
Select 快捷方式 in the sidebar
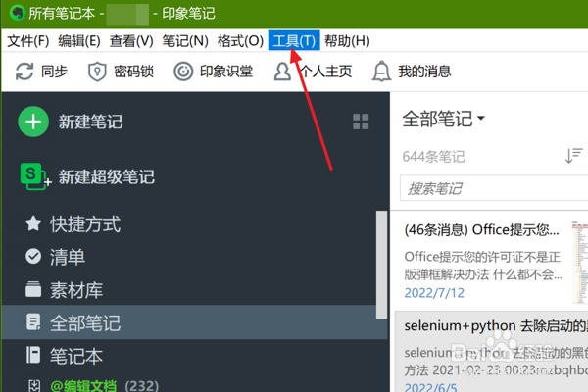85,224
